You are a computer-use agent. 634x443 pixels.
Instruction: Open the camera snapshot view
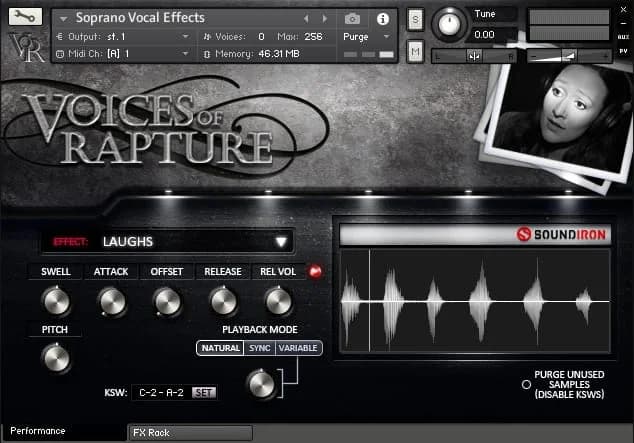352,19
